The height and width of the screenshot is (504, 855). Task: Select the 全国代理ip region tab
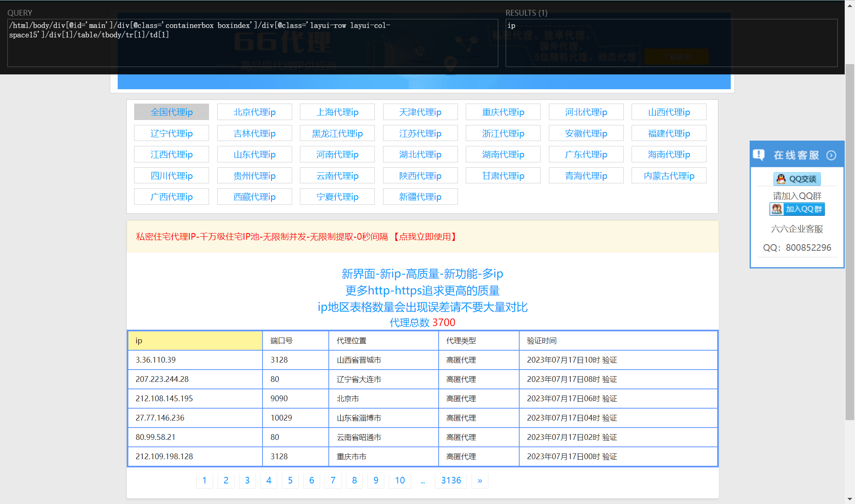click(x=172, y=112)
